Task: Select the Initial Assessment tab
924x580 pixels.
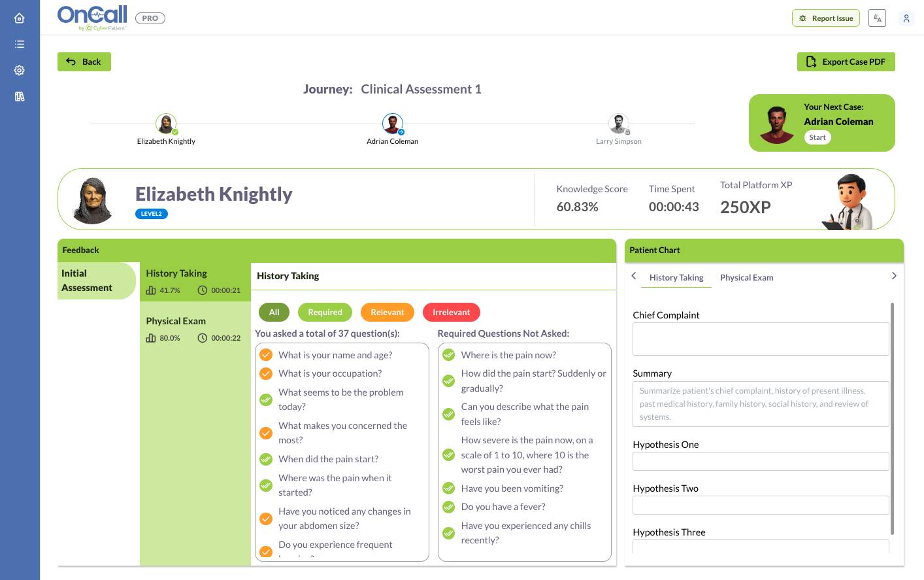Action: click(x=97, y=281)
